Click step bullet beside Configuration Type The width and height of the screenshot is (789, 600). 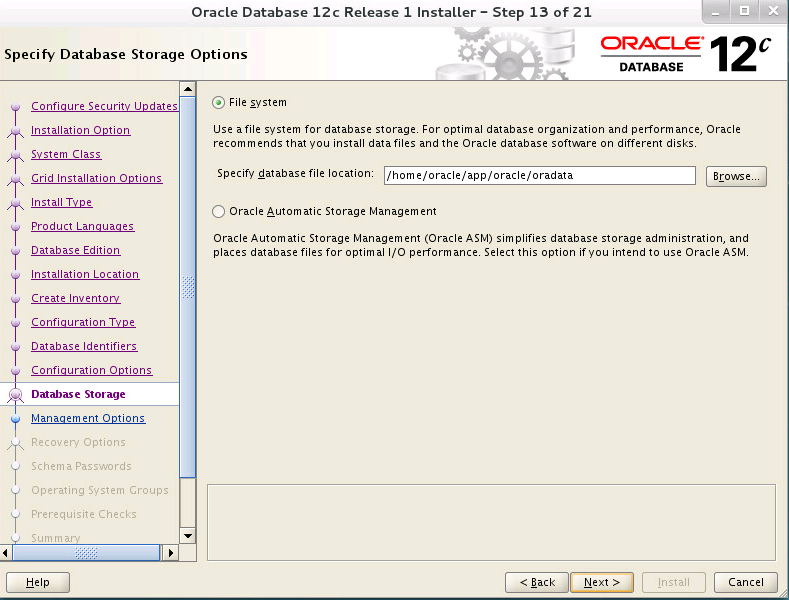16,323
